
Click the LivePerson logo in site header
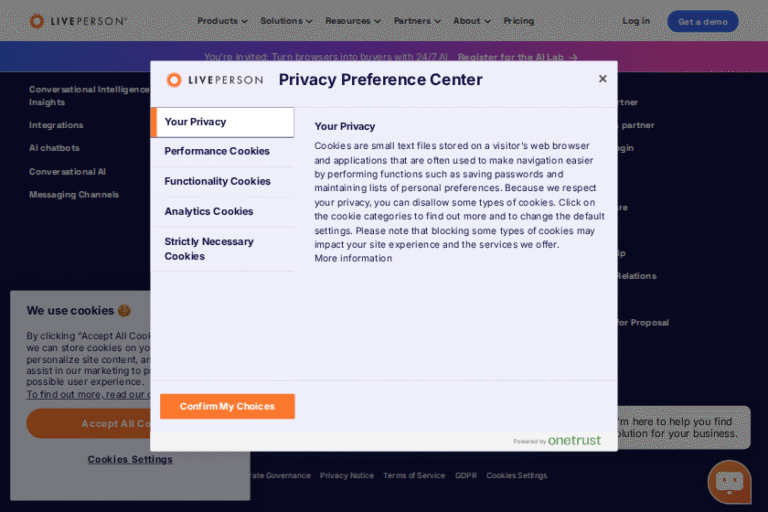pyautogui.click(x=78, y=21)
